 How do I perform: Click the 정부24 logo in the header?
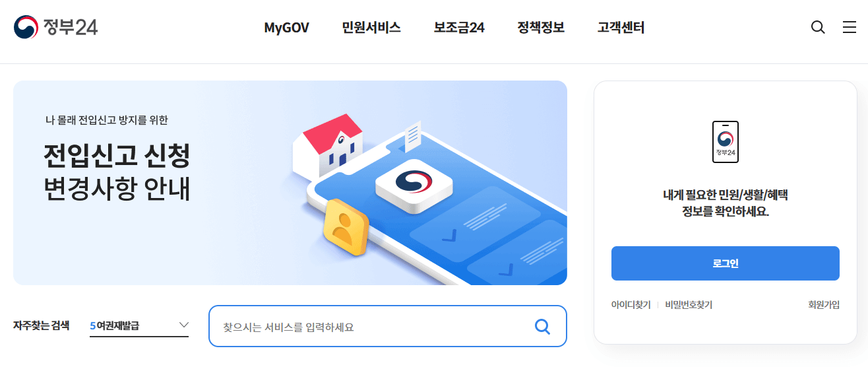[55, 27]
